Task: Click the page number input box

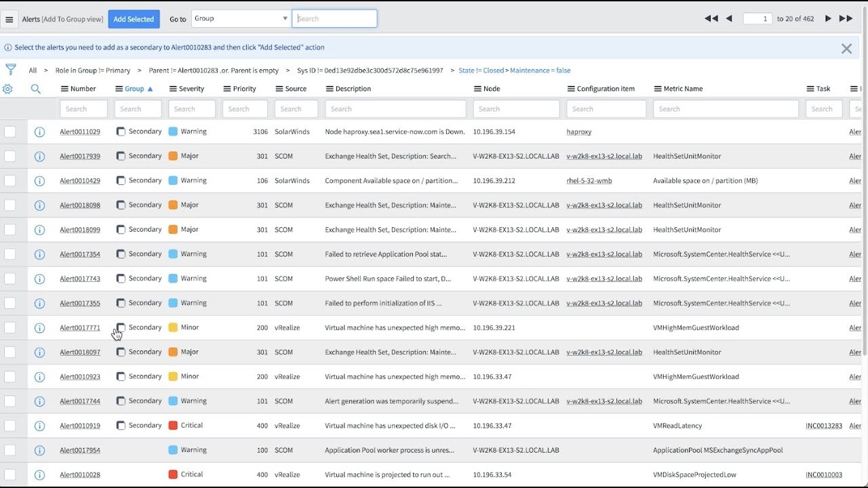Action: tap(757, 19)
